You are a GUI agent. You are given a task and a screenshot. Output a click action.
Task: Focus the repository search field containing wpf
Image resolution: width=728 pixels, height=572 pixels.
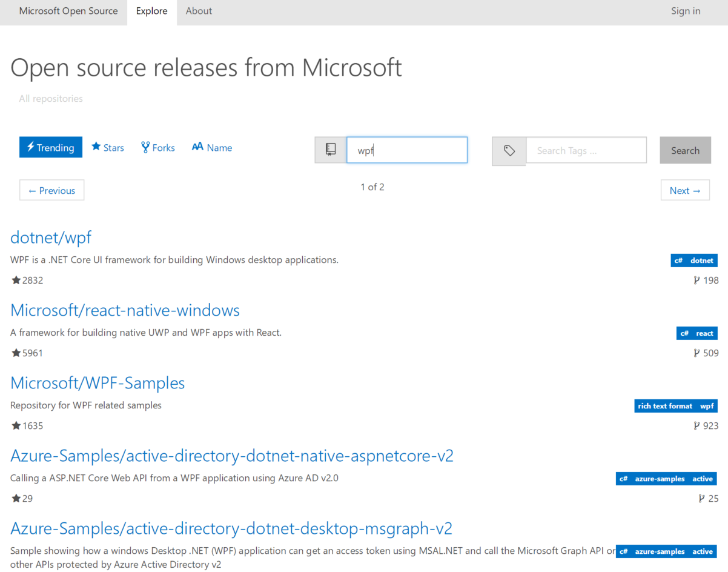[407, 150]
